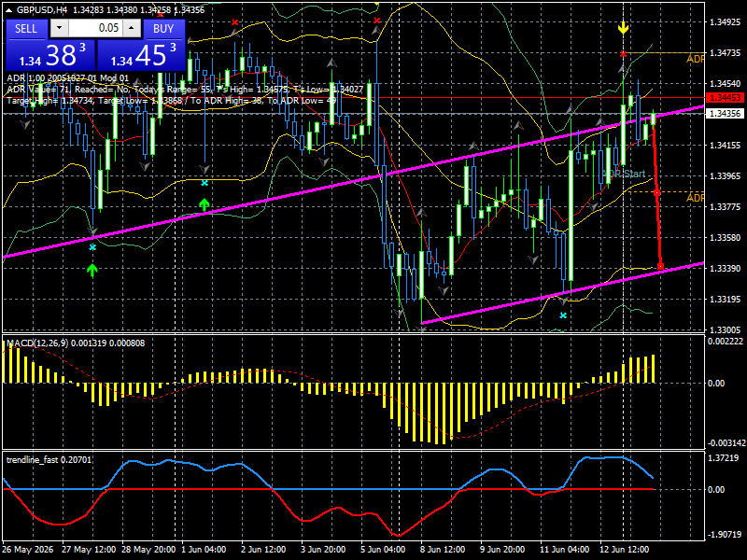
Task: Select cyan cross below the 11 Jun candle low
Action: tap(563, 315)
